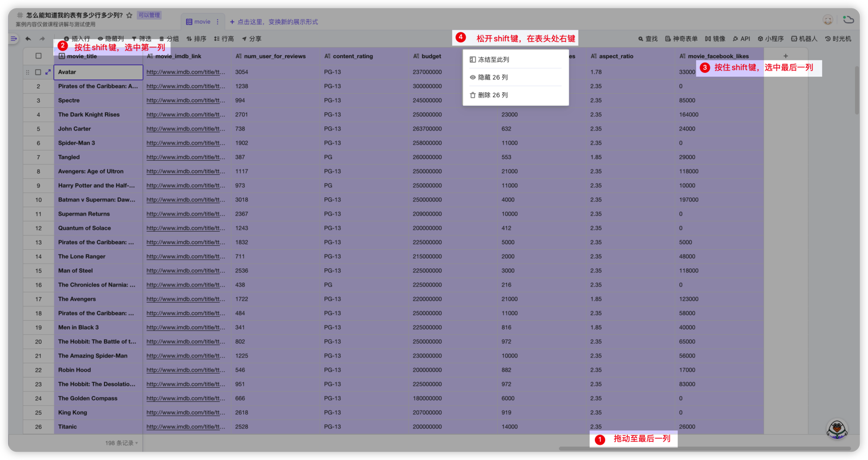The width and height of the screenshot is (868, 460).
Task: Open 小程序 widgets panel
Action: 770,39
